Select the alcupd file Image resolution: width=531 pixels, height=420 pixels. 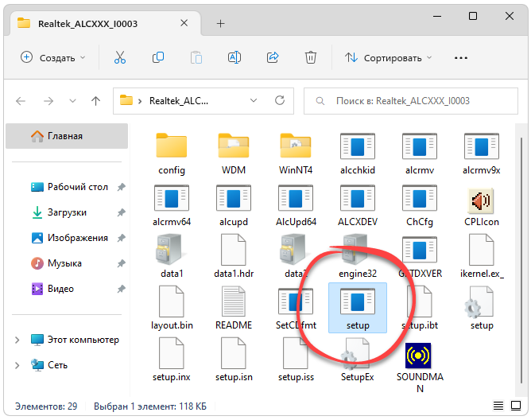point(234,205)
